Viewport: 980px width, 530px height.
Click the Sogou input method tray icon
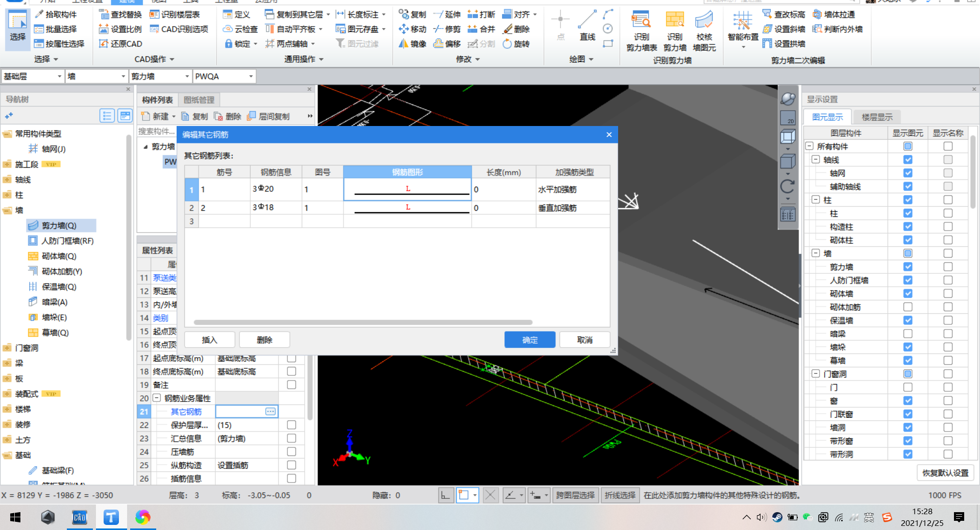pos(887,517)
